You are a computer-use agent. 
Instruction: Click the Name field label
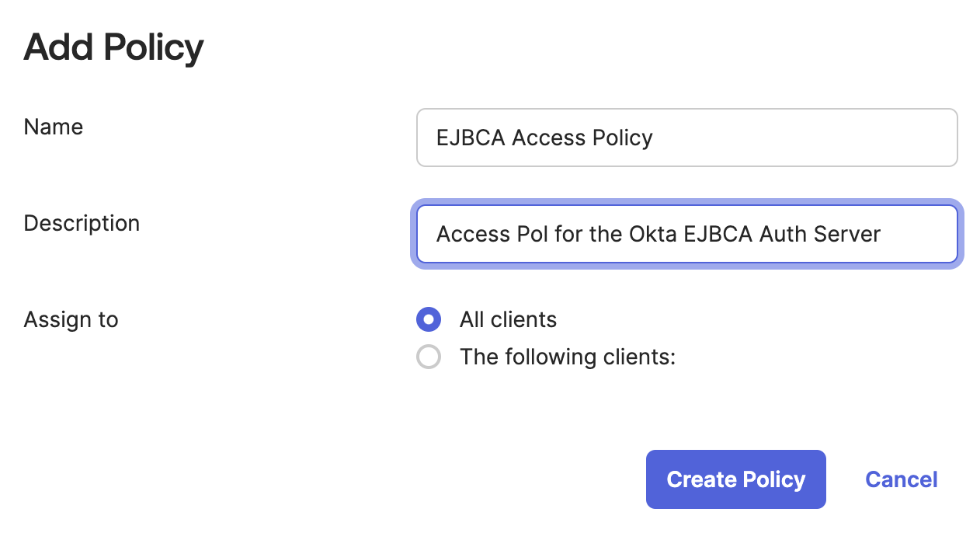point(54,127)
